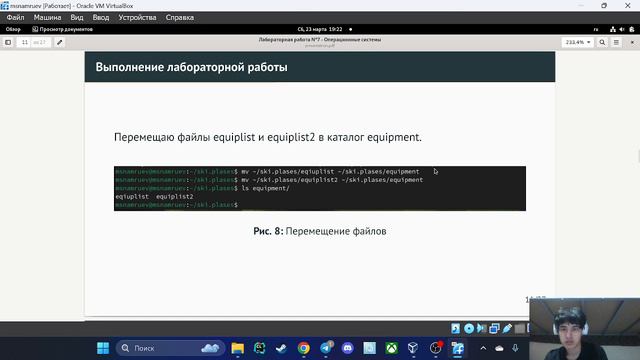The width and height of the screenshot is (640, 360).
Task: Click the VirtualBox hard disk status icon
Action: tap(456, 329)
